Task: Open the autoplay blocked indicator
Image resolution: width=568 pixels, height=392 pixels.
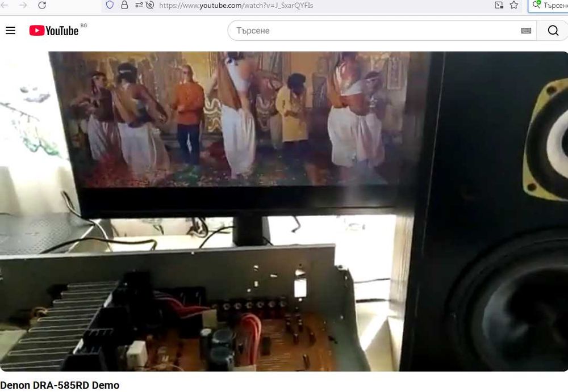Action: point(150,5)
